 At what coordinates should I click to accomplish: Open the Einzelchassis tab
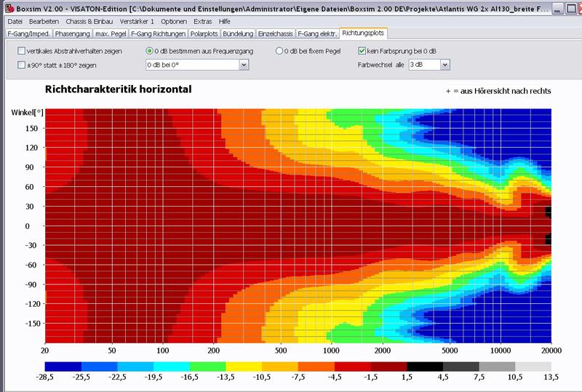pyautogui.click(x=276, y=33)
